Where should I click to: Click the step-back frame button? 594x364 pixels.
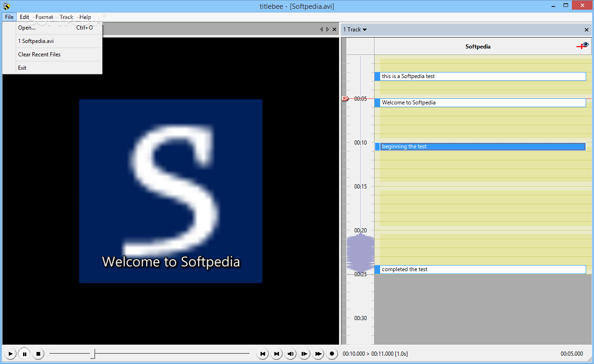291,354
